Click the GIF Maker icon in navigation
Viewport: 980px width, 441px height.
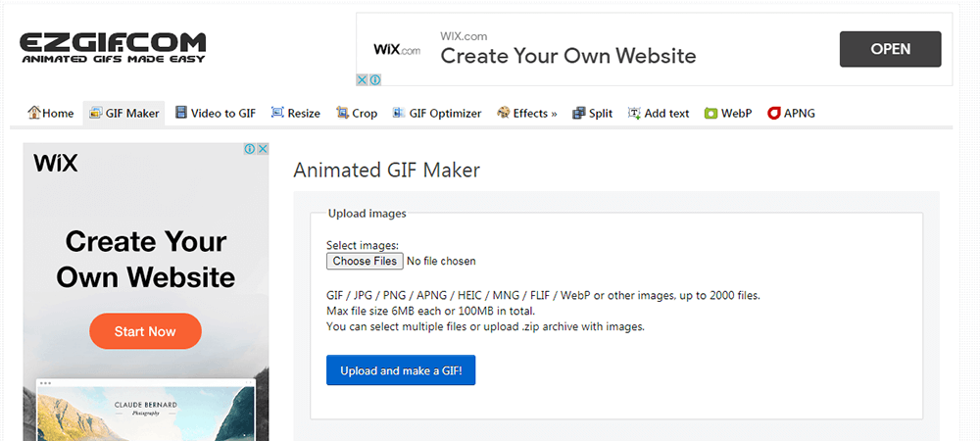point(95,113)
